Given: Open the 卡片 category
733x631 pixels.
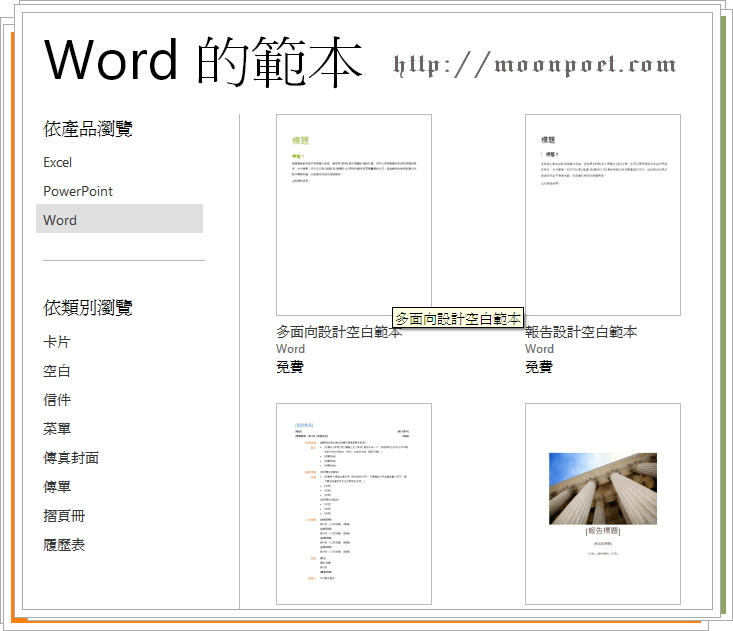Looking at the screenshot, I should 57,342.
